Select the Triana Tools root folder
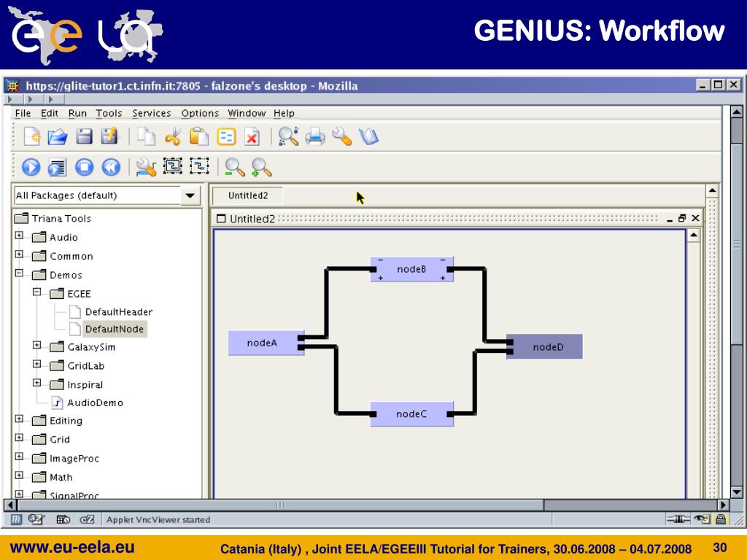This screenshot has width=747, height=560. 61,219
